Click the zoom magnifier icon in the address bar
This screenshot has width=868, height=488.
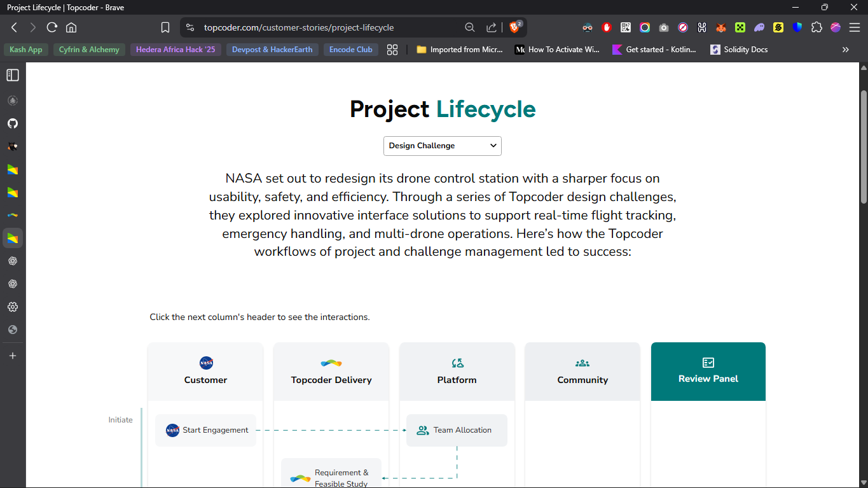pyautogui.click(x=470, y=27)
